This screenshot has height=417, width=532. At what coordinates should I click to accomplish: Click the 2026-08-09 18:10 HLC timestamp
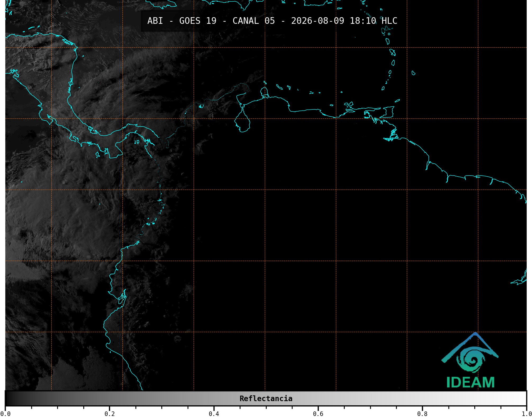344,21
